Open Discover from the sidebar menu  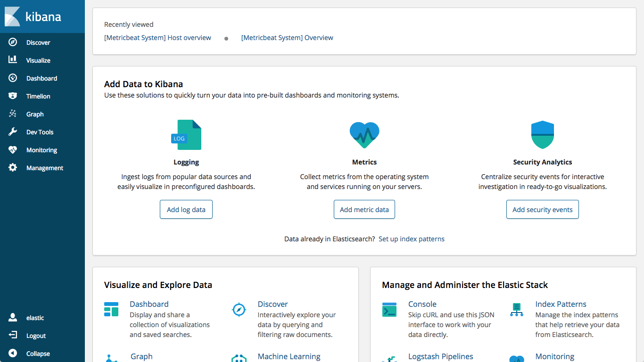38,42
